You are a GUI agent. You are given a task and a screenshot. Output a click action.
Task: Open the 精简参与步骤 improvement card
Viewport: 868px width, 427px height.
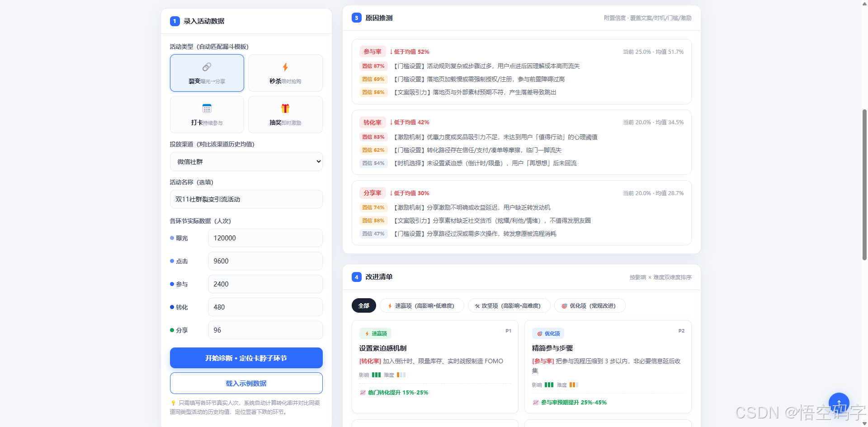pyautogui.click(x=608, y=367)
